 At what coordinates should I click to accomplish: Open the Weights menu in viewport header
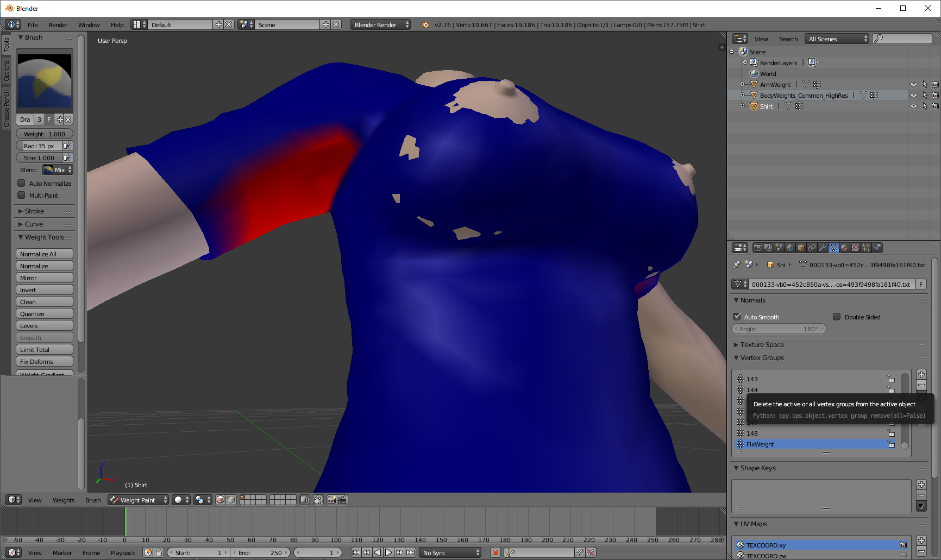64,500
